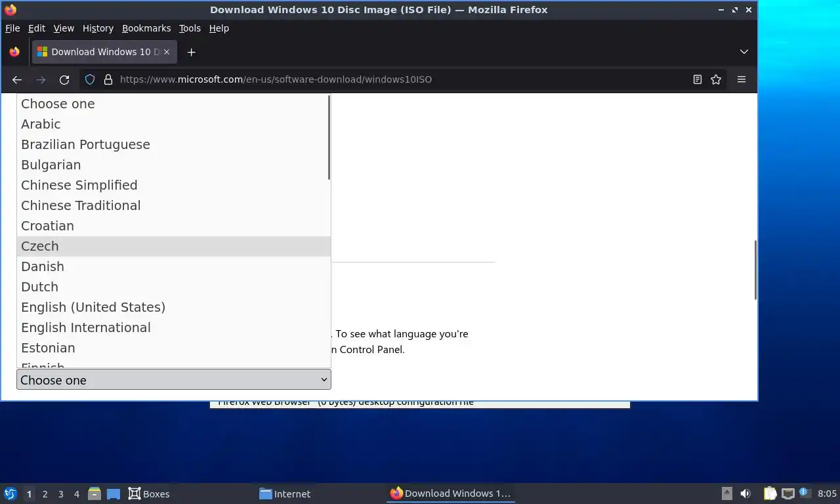Switch to workspace 3
This screenshot has width=840, height=504.
point(60,494)
